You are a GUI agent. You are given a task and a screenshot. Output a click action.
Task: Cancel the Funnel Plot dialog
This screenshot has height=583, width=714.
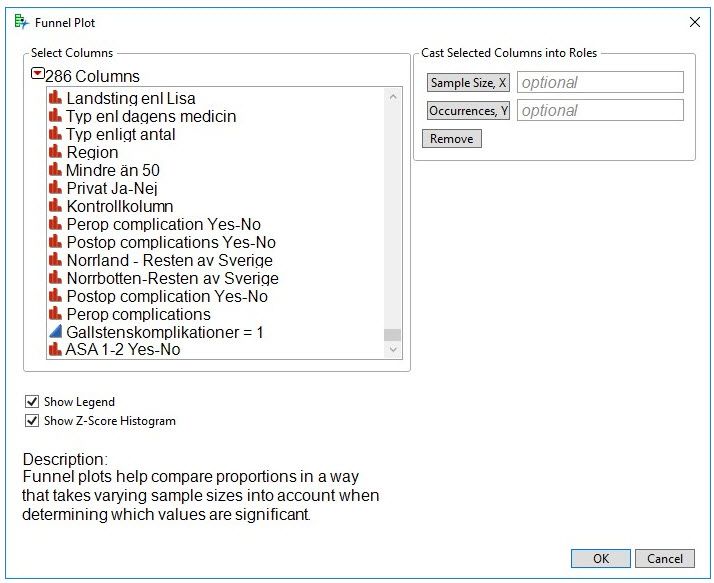pos(664,559)
